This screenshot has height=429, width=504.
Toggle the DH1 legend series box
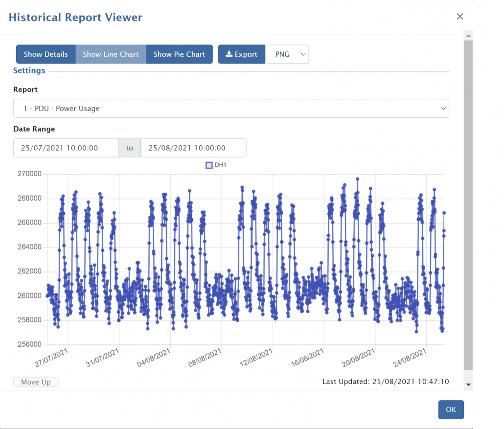[x=209, y=165]
